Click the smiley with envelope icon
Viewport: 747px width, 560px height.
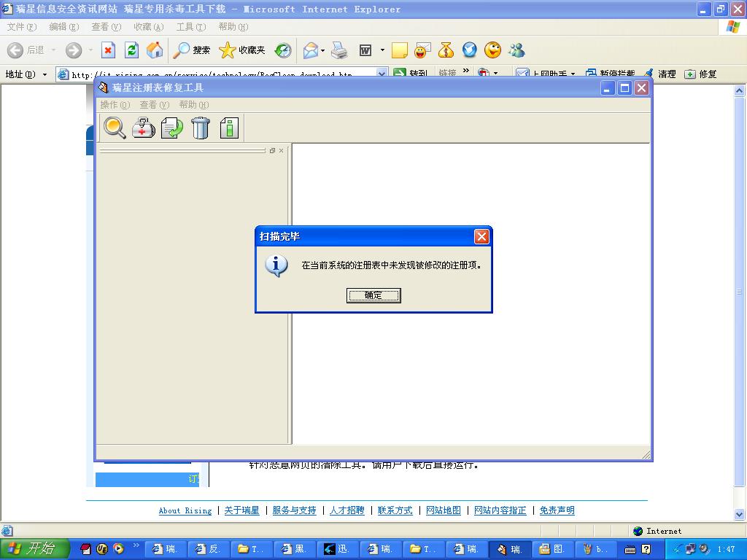(422, 50)
